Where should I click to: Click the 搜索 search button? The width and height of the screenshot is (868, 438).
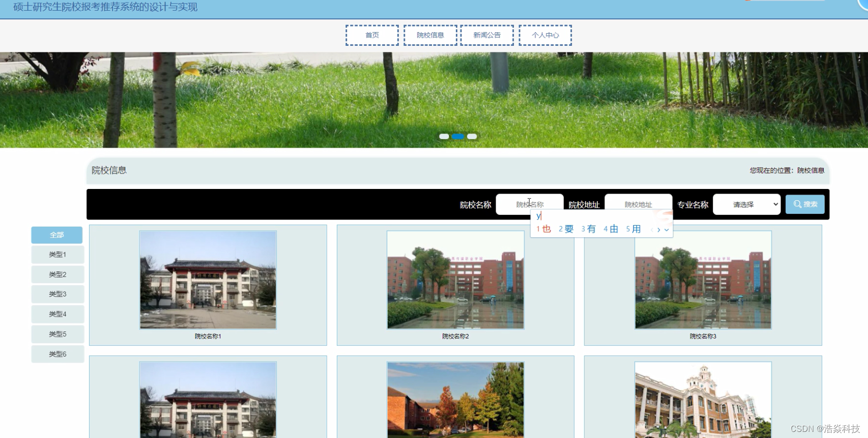(x=805, y=204)
